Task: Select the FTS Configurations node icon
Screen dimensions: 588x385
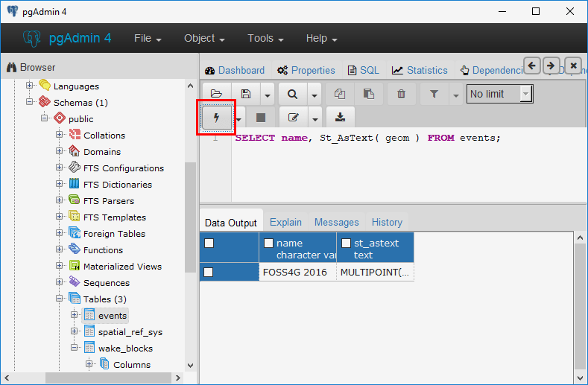Action: click(75, 168)
